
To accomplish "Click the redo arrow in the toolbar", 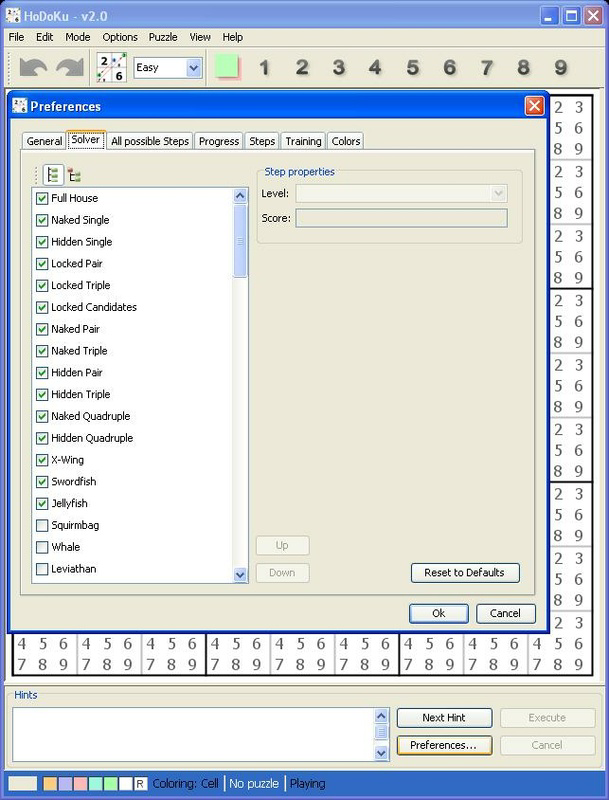I will pos(70,68).
